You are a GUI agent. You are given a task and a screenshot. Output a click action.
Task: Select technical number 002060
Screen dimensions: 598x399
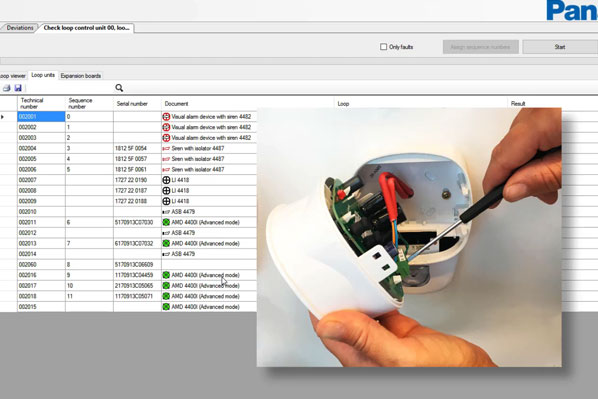coord(27,264)
